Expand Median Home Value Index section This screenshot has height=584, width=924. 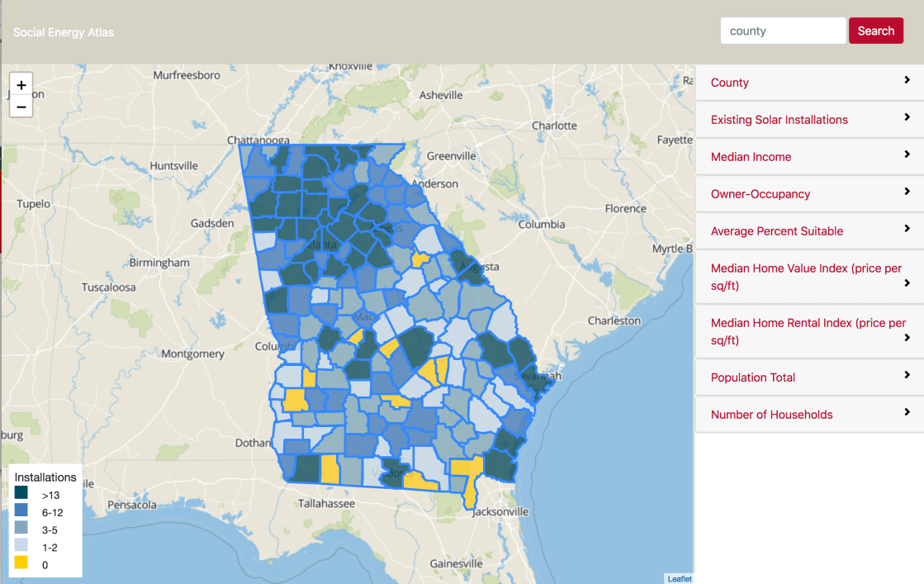(808, 276)
